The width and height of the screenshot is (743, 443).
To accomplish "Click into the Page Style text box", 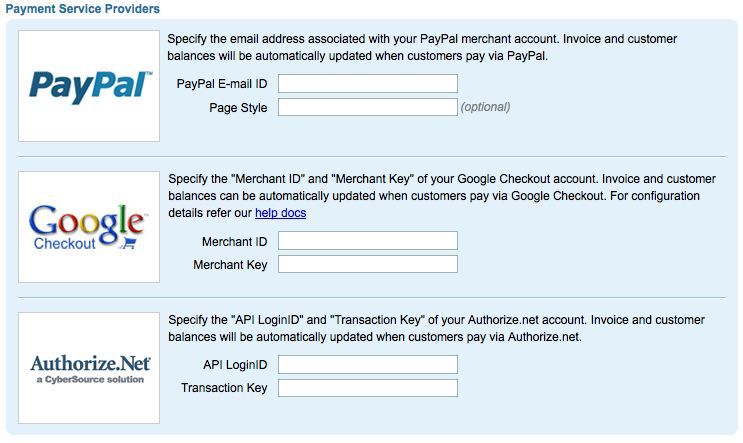I will (x=367, y=107).
